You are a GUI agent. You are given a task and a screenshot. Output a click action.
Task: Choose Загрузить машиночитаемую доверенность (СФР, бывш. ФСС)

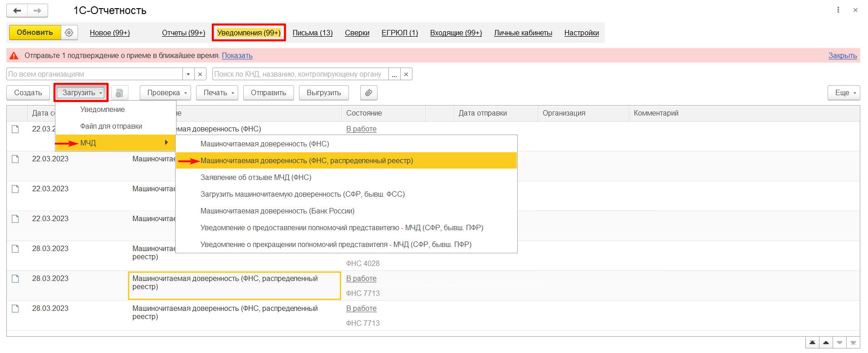(x=346, y=194)
